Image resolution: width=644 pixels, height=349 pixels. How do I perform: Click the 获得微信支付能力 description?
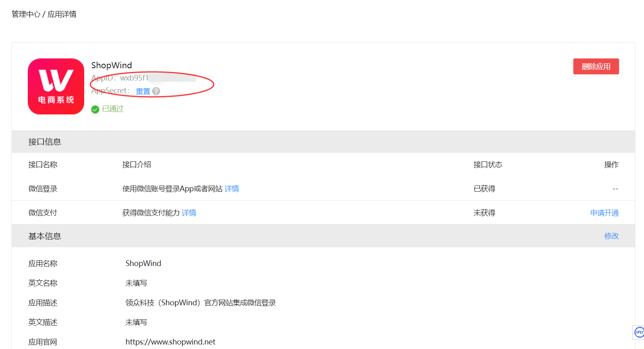[x=151, y=213]
